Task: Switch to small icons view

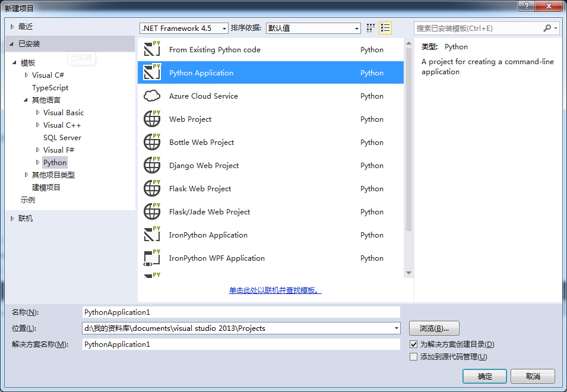Action: tap(370, 28)
